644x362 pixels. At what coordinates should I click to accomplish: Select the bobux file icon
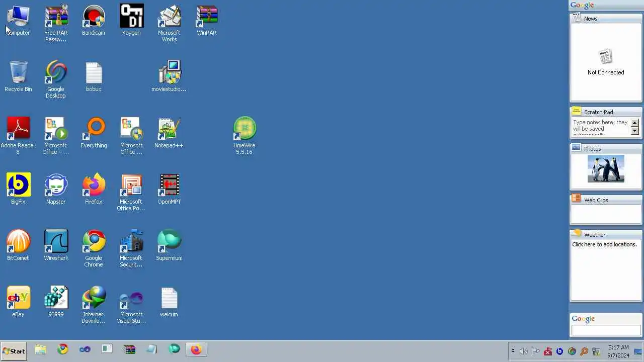94,76
